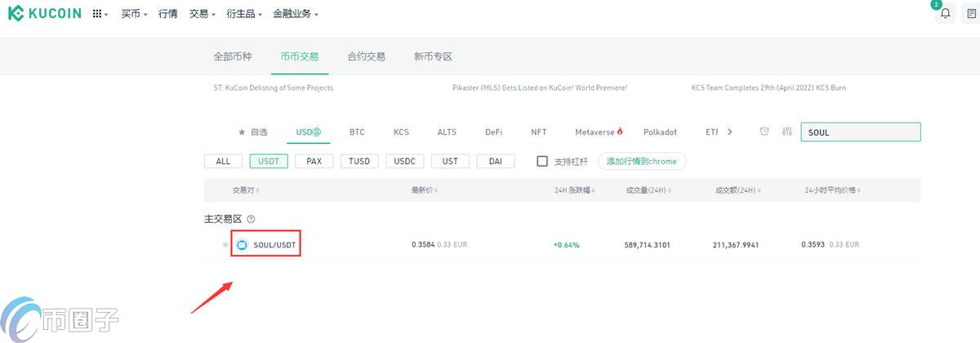Image resolution: width=980 pixels, height=343 pixels.
Task: Sort by 最新价 column header
Action: (425, 190)
